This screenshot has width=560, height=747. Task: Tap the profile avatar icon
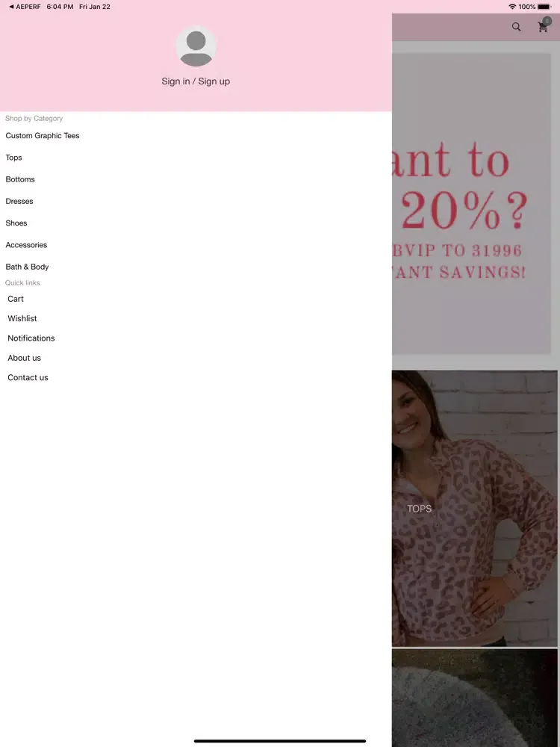coord(196,46)
